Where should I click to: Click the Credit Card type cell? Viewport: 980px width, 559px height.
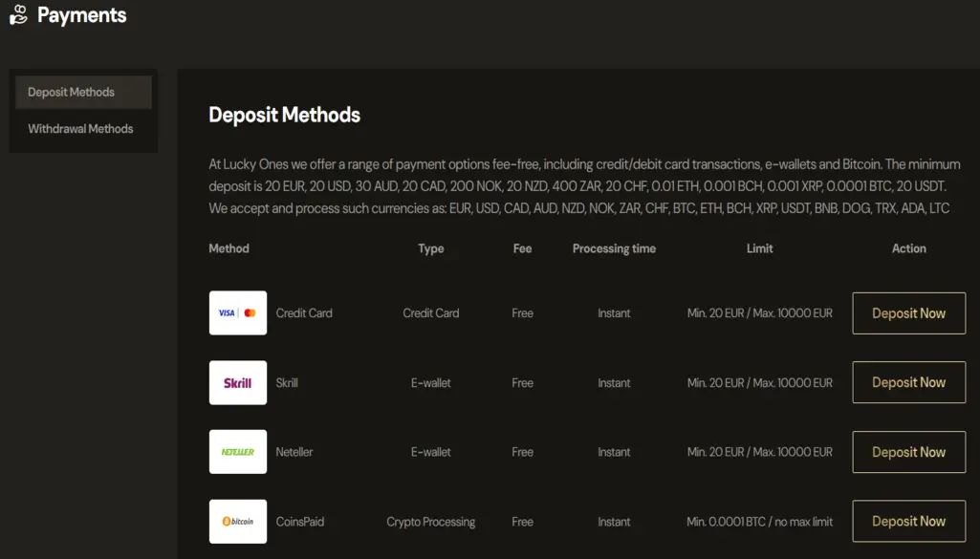coord(430,312)
